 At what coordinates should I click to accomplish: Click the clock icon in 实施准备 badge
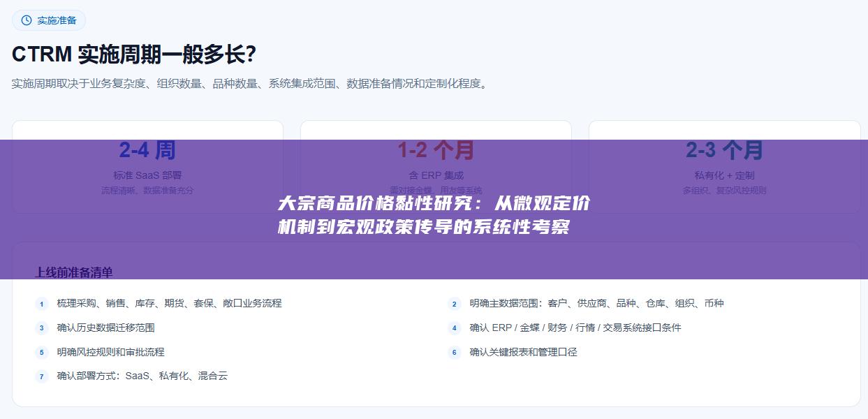point(27,20)
